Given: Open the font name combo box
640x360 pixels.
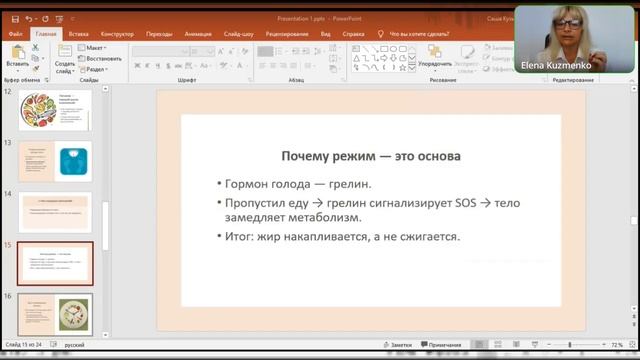Looking at the screenshot, I should pyautogui.click(x=160, y=51).
